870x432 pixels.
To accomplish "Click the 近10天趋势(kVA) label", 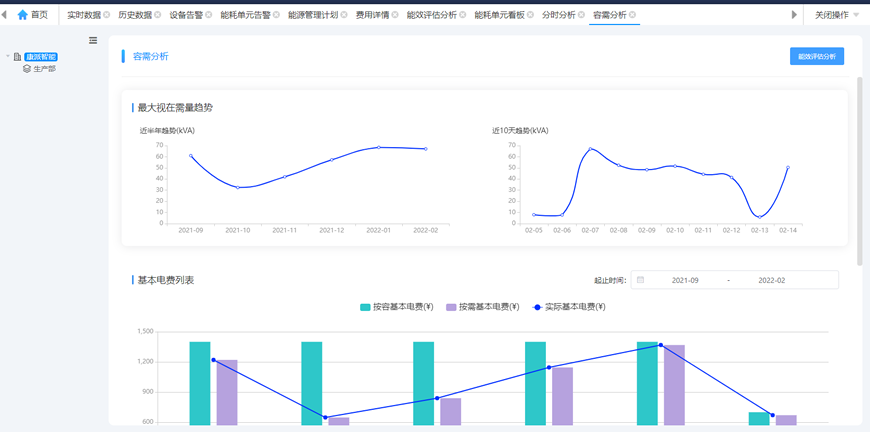I will click(x=520, y=131).
